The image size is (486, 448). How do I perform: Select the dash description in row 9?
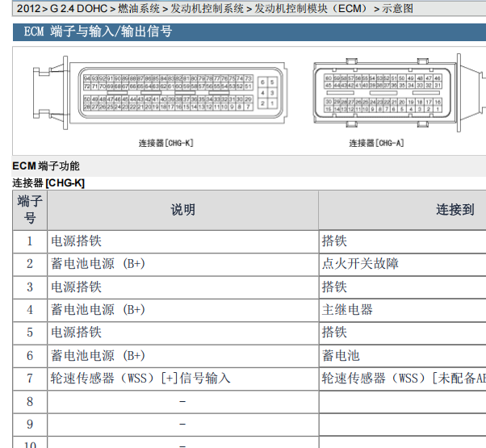coord(183,425)
